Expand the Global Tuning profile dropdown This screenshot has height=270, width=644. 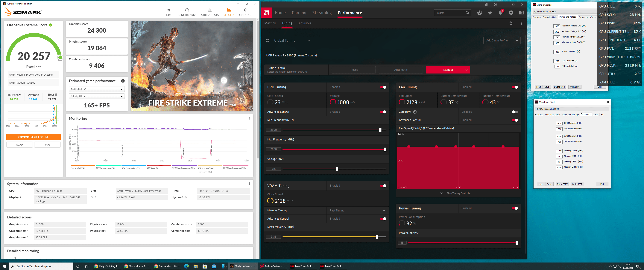[x=309, y=40]
